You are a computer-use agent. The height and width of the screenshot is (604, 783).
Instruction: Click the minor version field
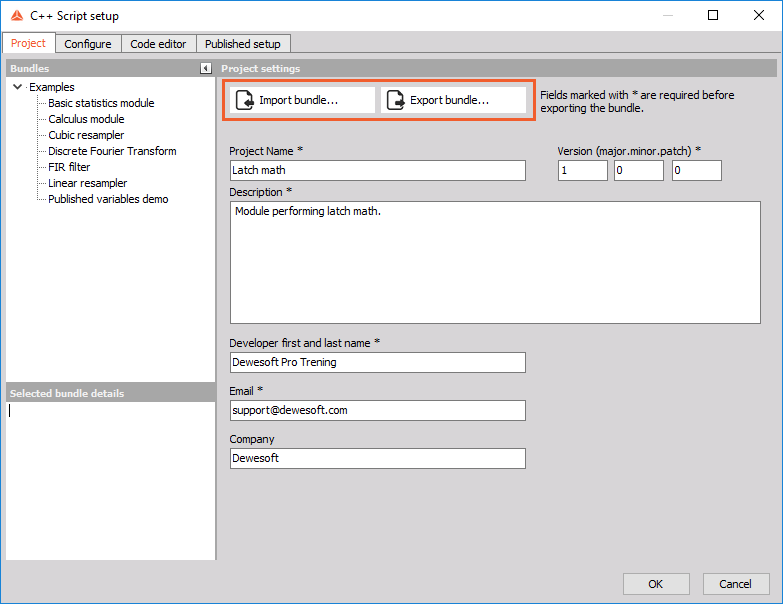[x=639, y=170]
